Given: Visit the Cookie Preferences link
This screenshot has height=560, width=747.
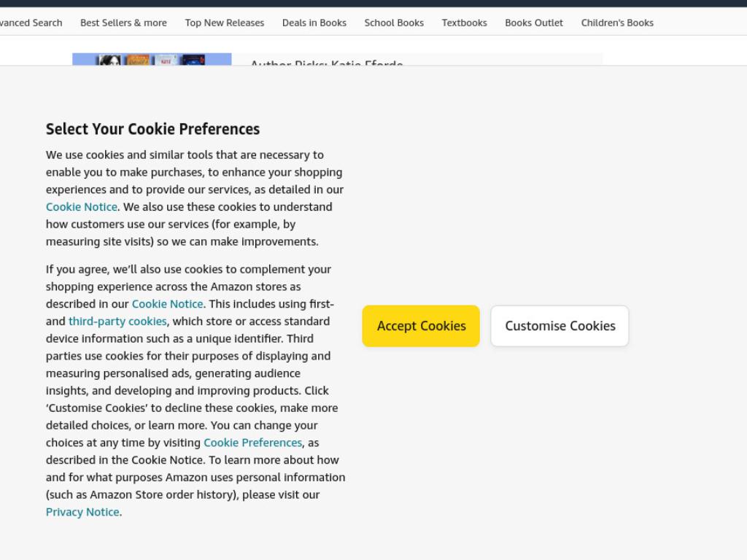Looking at the screenshot, I should click(252, 443).
